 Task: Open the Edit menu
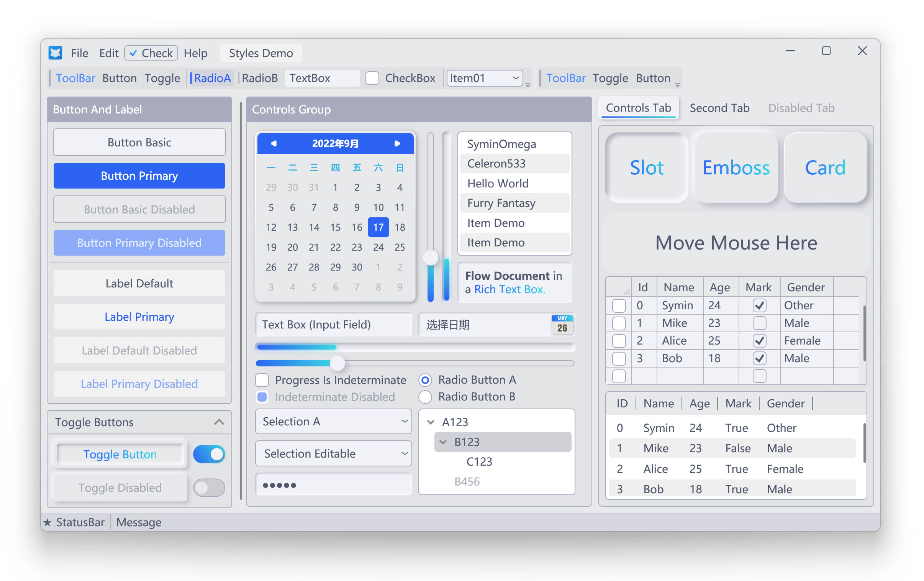click(108, 53)
